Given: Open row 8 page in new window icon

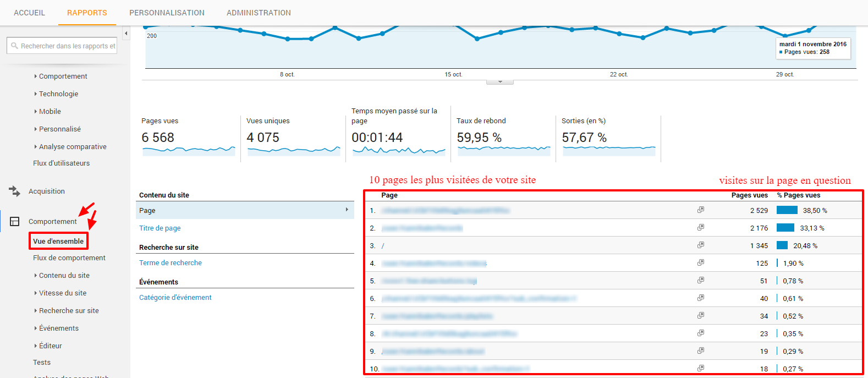Looking at the screenshot, I should pos(701,333).
